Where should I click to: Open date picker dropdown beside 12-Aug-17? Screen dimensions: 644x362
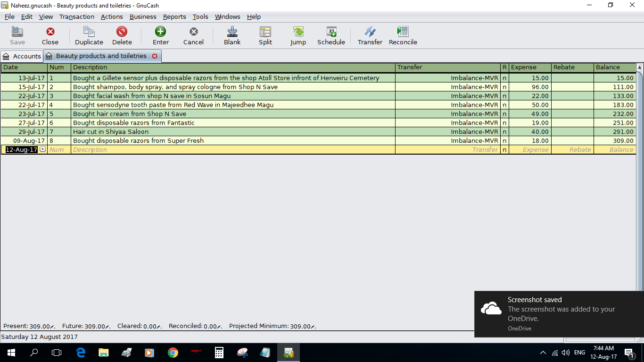pos(43,149)
